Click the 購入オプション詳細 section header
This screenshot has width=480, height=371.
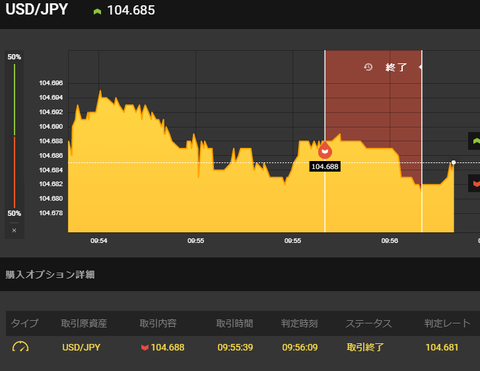click(x=50, y=274)
